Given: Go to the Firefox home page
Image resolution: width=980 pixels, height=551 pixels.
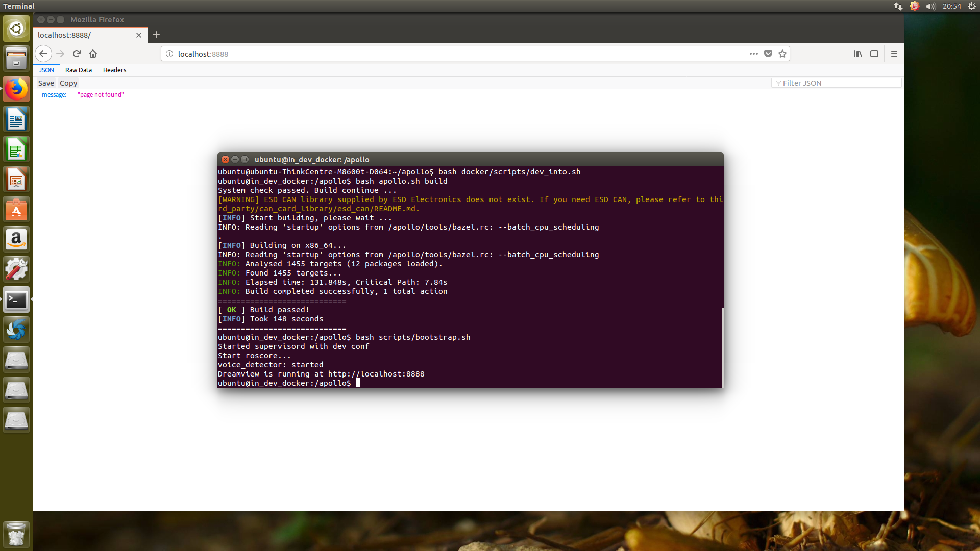Looking at the screenshot, I should (93, 54).
